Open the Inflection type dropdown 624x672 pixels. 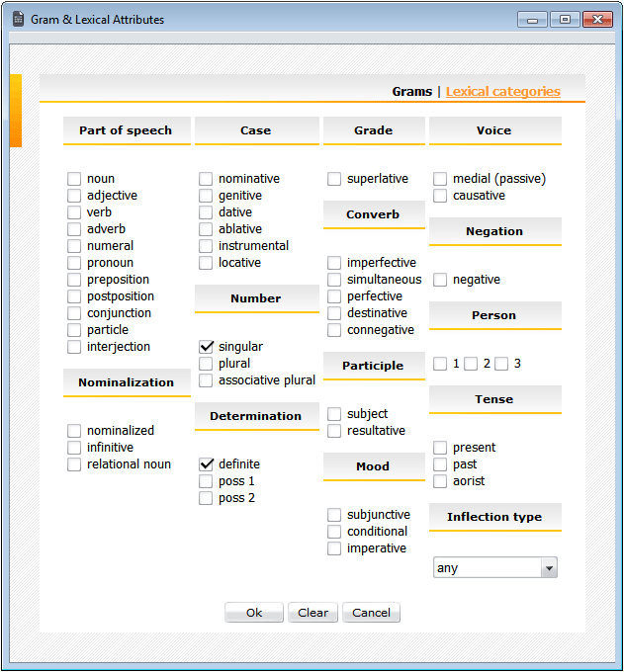pos(495,568)
